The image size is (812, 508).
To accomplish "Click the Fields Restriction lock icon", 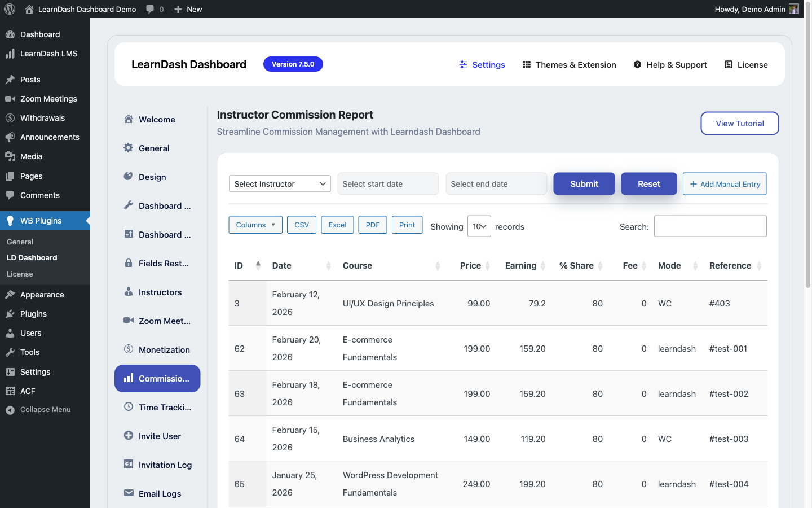I will pyautogui.click(x=129, y=263).
